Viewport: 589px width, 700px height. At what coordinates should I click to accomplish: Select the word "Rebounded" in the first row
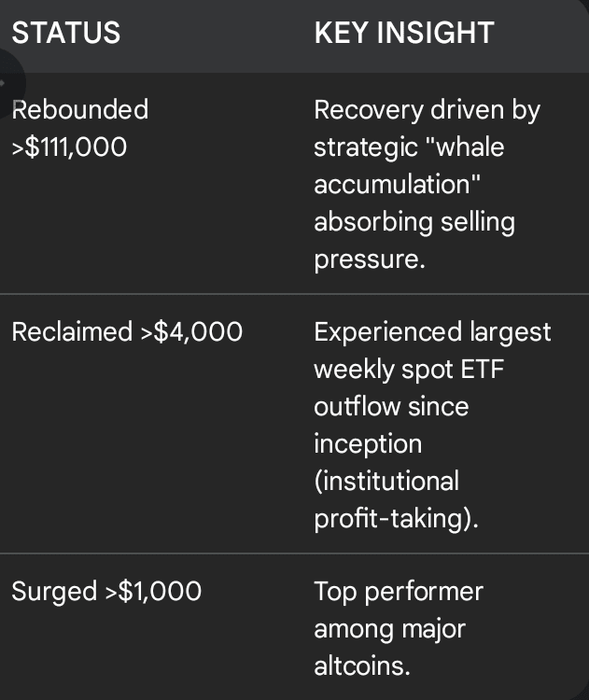point(80,110)
